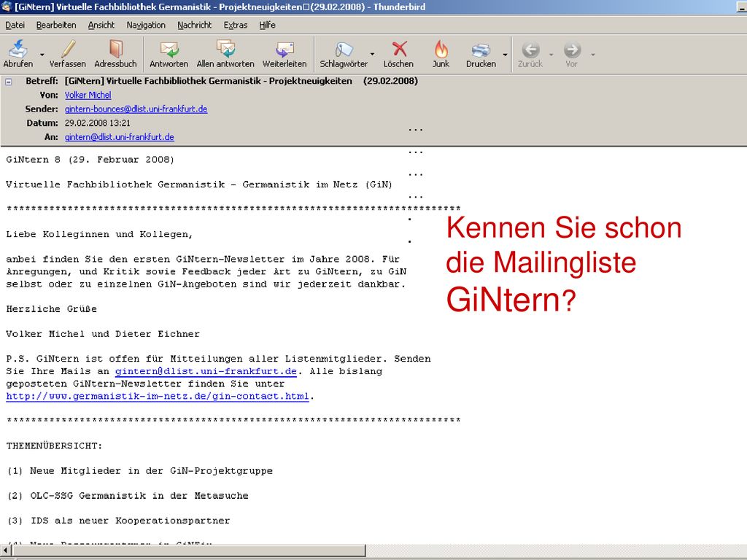
Task: Click 'Liebe Kolleginnen und Kollegen,' greeting
Action: click(99, 234)
